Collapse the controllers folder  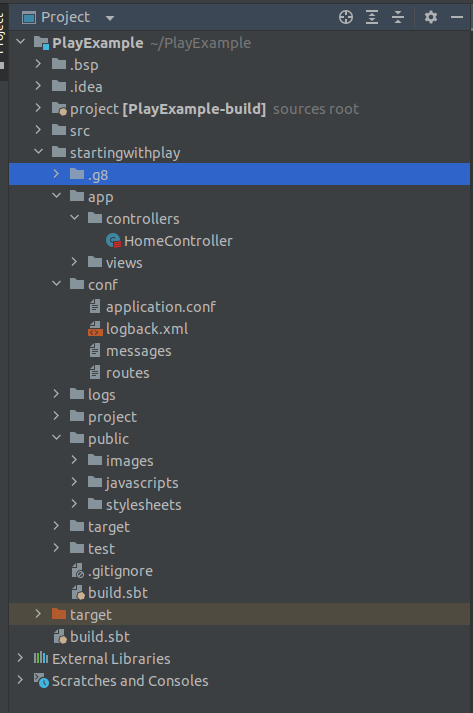(x=74, y=217)
